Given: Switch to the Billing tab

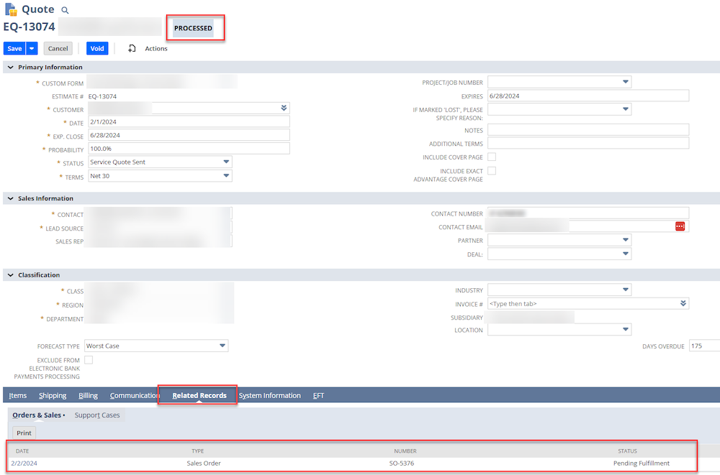Looking at the screenshot, I should point(88,396).
